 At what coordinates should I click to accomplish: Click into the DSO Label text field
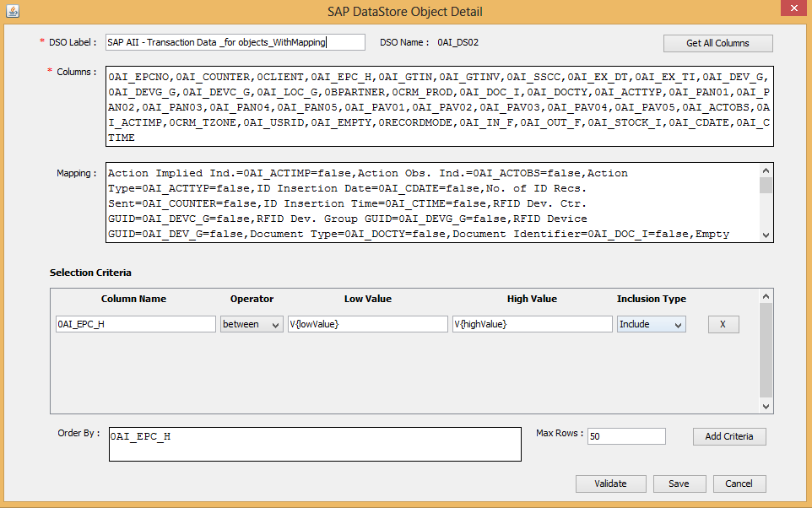pyautogui.click(x=235, y=42)
